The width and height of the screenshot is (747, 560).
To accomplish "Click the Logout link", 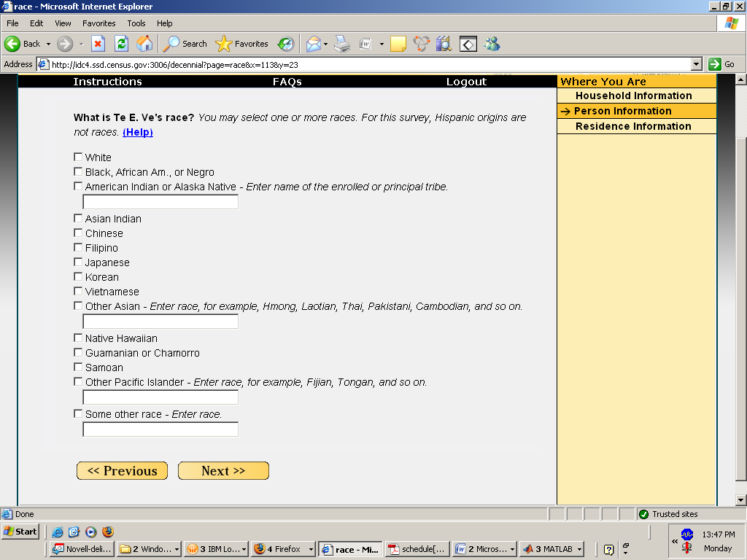I will [x=466, y=82].
